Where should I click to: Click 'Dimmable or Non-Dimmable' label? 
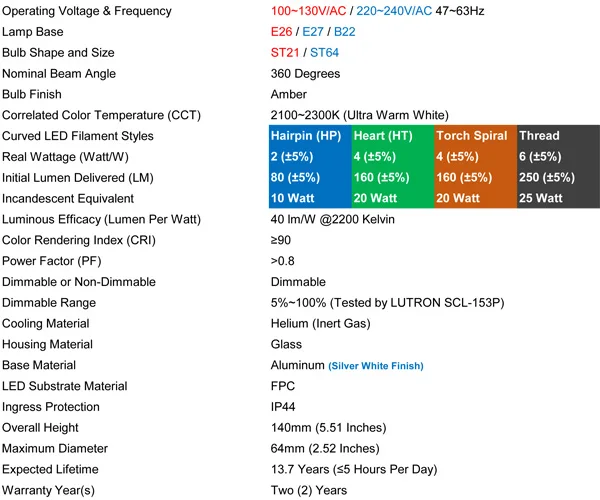click(x=79, y=282)
